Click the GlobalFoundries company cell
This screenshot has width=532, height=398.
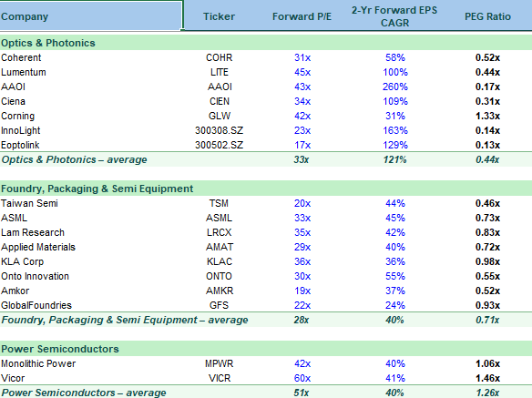[x=36, y=305]
